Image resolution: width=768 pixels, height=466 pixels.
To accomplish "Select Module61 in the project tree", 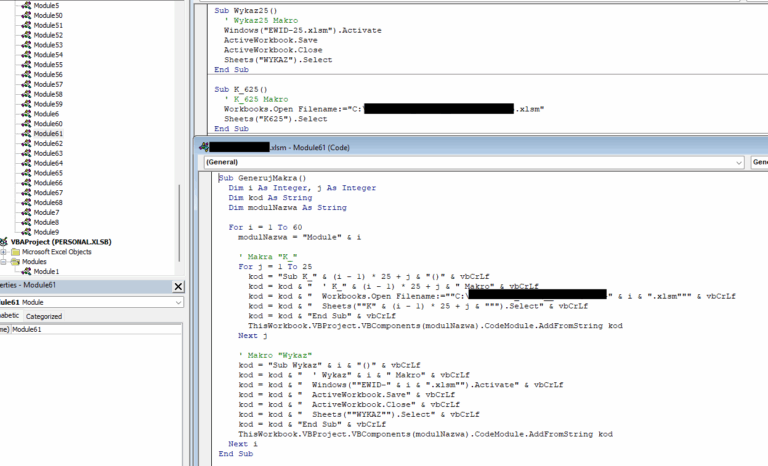I will (48, 133).
